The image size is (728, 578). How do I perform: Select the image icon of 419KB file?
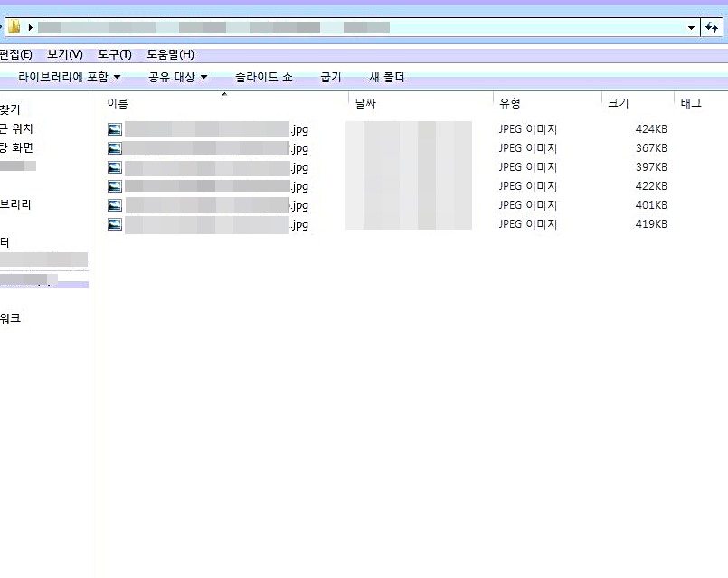(x=115, y=224)
